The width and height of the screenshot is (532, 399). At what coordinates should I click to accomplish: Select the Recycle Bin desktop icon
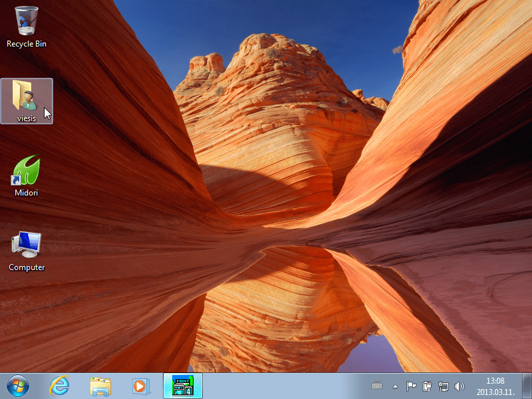[27, 27]
